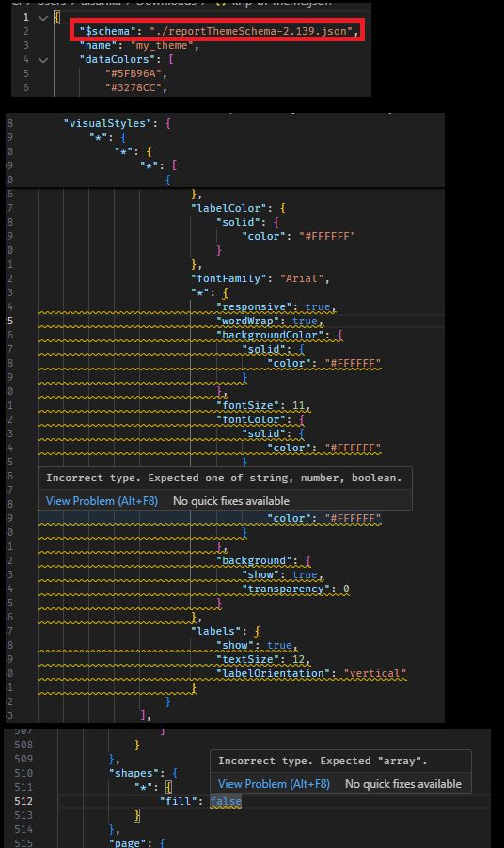The width and height of the screenshot is (504, 848).
Task: Click the "background" property key
Action: (254, 560)
